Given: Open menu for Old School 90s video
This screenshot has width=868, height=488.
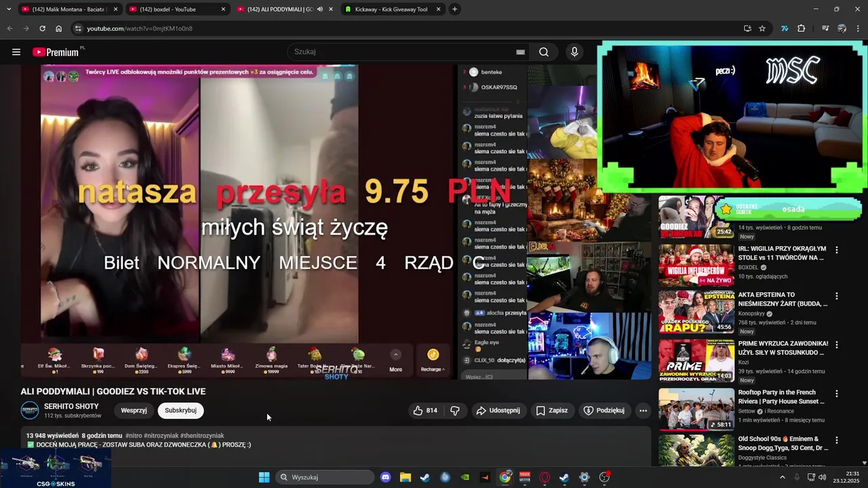Looking at the screenshot, I should point(836,440).
